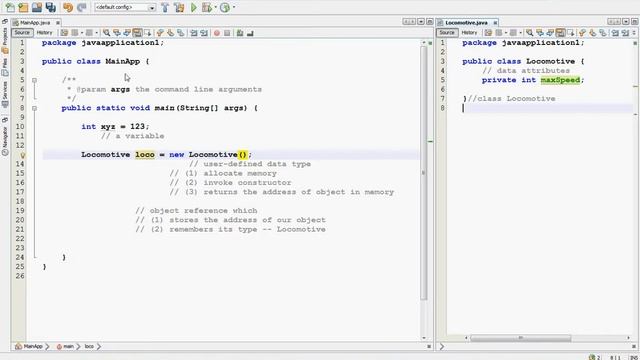This screenshot has width=640, height=360.
Task: Click the Uncomment icon in MainApp toolbar
Action: pyautogui.click(x=250, y=33)
